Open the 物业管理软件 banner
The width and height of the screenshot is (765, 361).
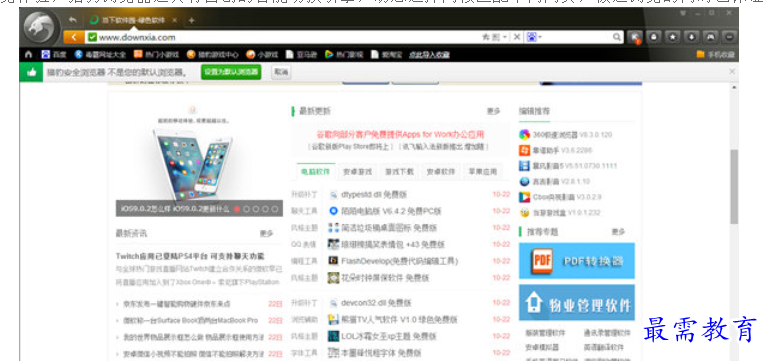pyautogui.click(x=577, y=302)
